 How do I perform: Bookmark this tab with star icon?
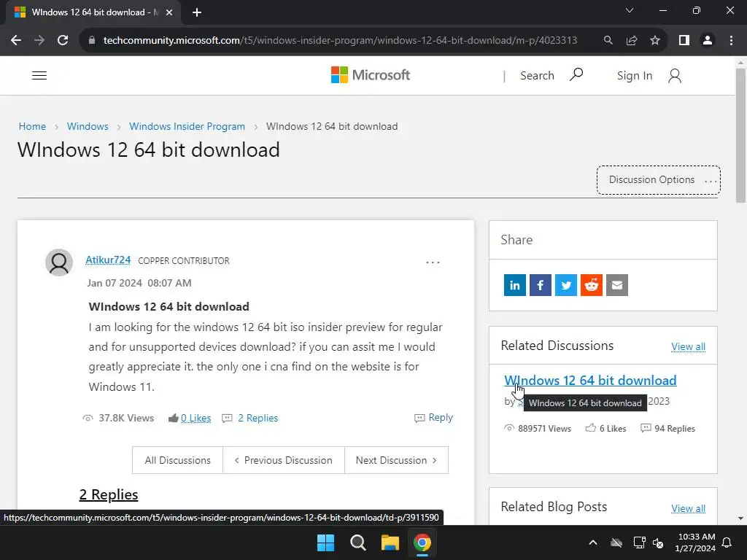[655, 40]
